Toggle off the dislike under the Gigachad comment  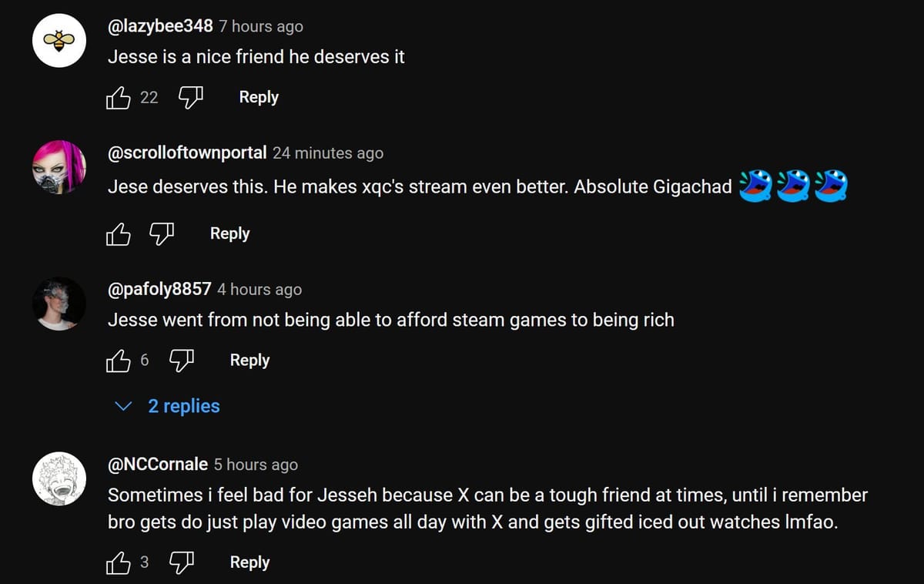click(162, 233)
